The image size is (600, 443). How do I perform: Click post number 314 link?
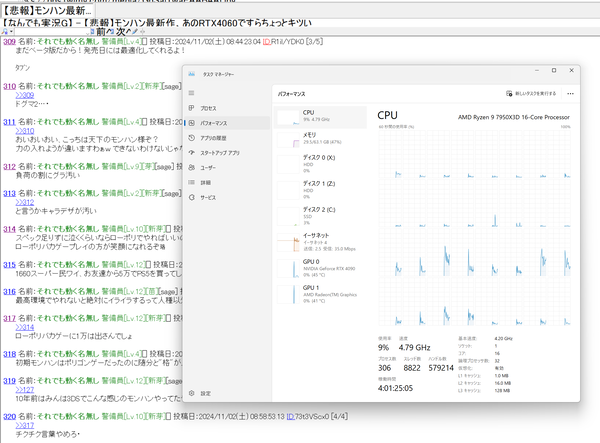pos(10,229)
